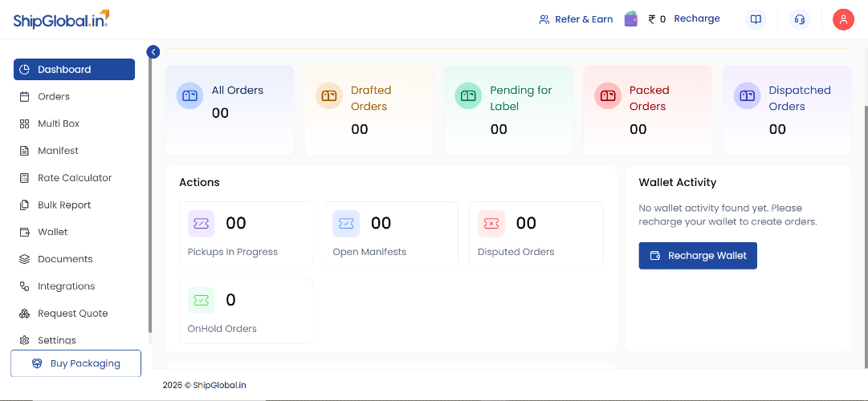Click the ShipGlobal.in logo

[x=61, y=19]
